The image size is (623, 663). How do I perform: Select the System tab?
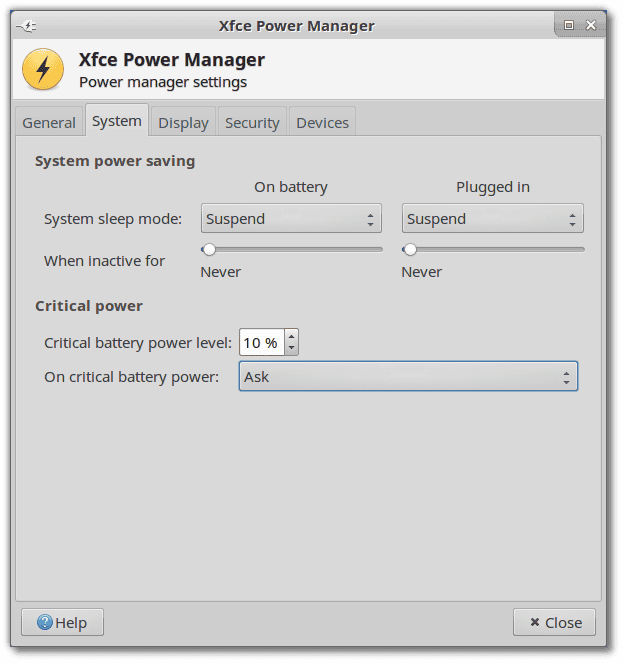(x=117, y=121)
